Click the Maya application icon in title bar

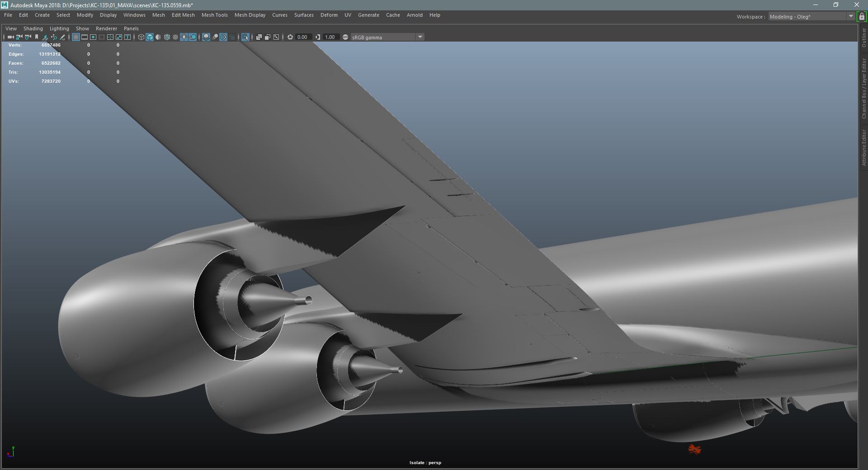click(x=5, y=5)
